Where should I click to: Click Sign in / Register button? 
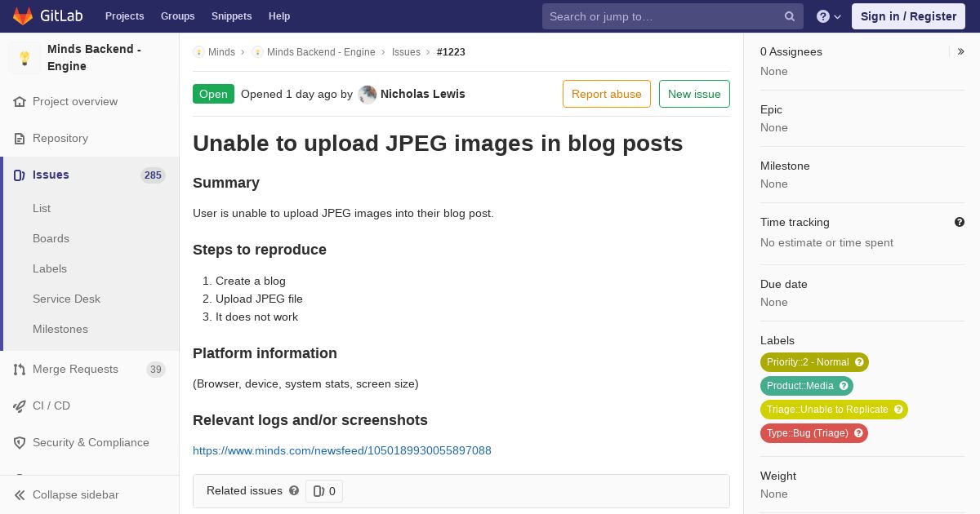(x=908, y=16)
